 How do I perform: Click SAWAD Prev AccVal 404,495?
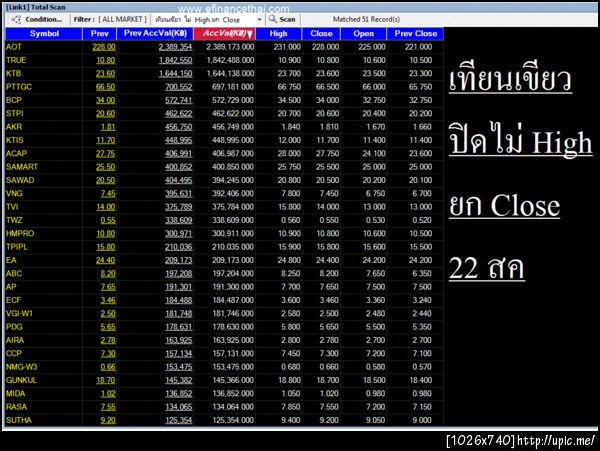point(179,180)
